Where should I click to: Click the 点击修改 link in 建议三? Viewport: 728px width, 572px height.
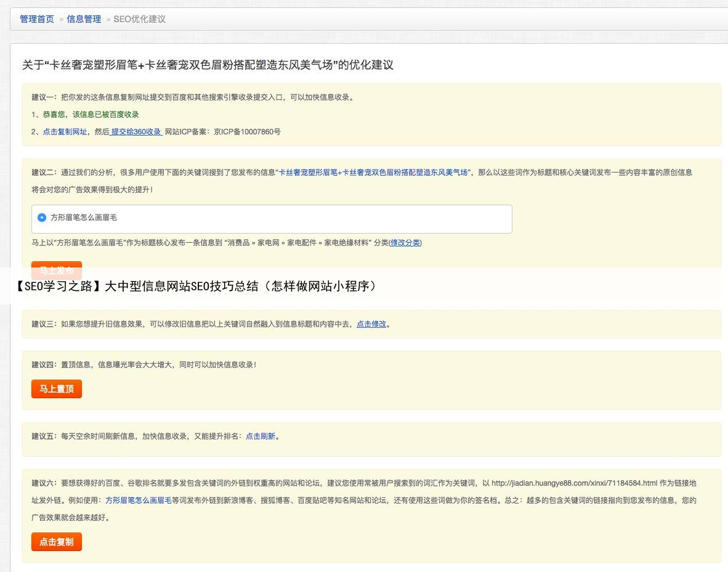(x=371, y=324)
